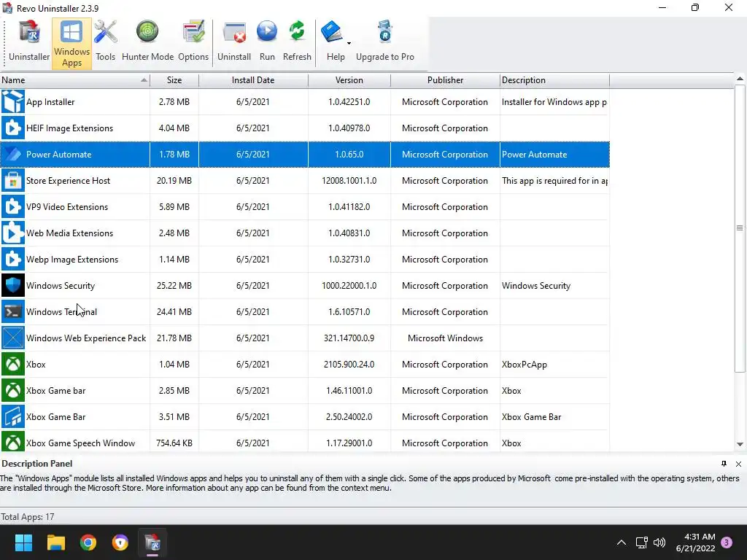Image resolution: width=747 pixels, height=560 pixels.
Task: Click 'Xbox Game Speech Window' name
Action: pyautogui.click(x=80, y=443)
